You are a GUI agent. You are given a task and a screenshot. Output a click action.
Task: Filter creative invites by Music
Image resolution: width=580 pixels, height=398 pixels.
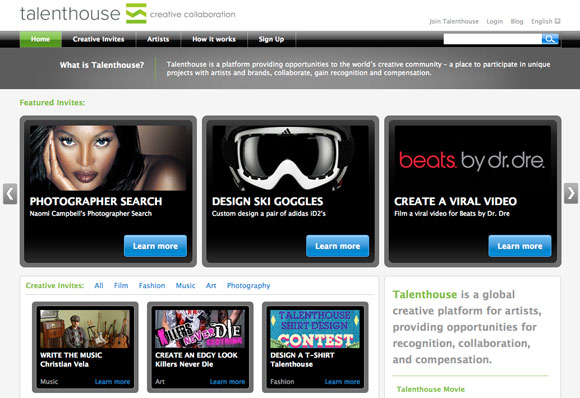pos(185,286)
